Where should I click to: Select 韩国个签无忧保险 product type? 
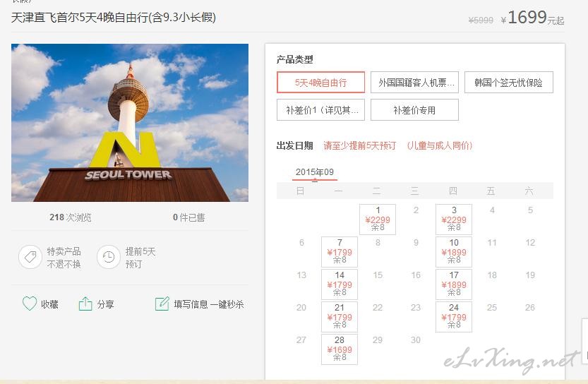click(509, 83)
